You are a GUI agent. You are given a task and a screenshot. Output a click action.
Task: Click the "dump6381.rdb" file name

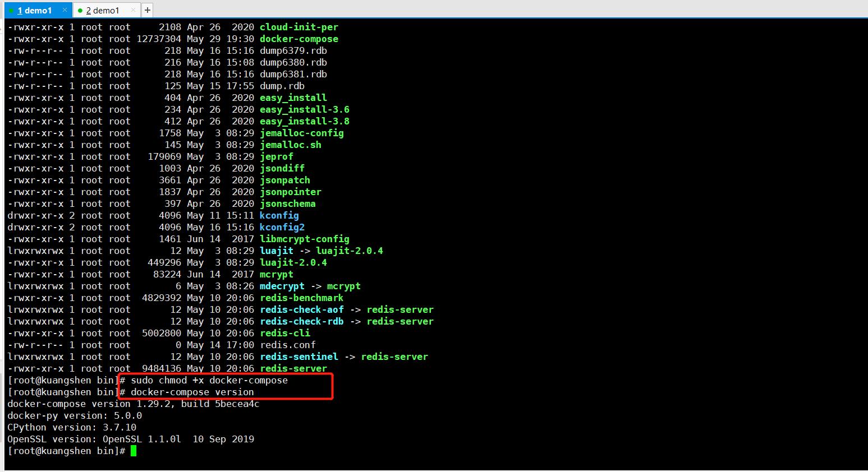point(293,74)
